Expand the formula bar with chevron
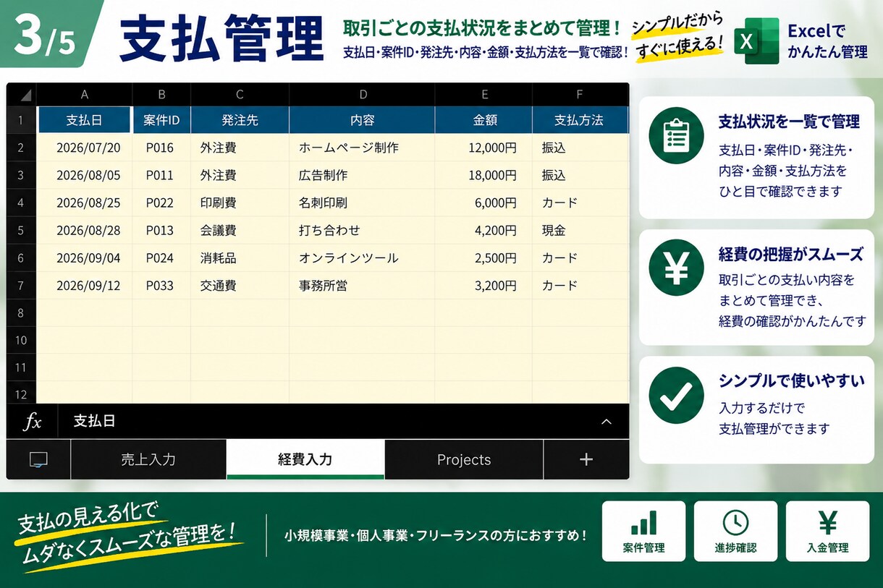This screenshot has width=883, height=588. tap(607, 422)
